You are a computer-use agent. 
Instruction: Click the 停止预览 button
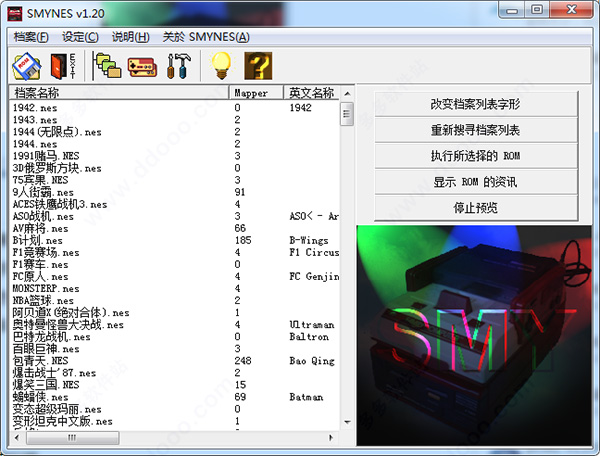[476, 208]
